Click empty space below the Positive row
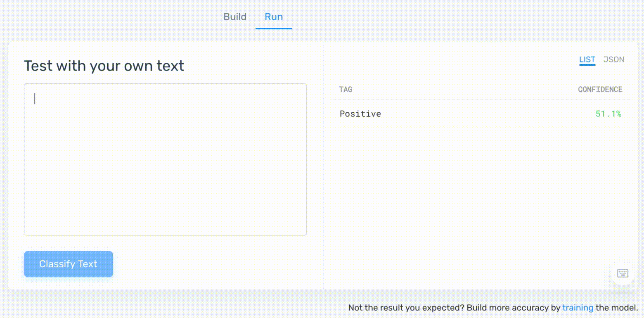Viewport: 644px width, 318px height. click(481, 198)
